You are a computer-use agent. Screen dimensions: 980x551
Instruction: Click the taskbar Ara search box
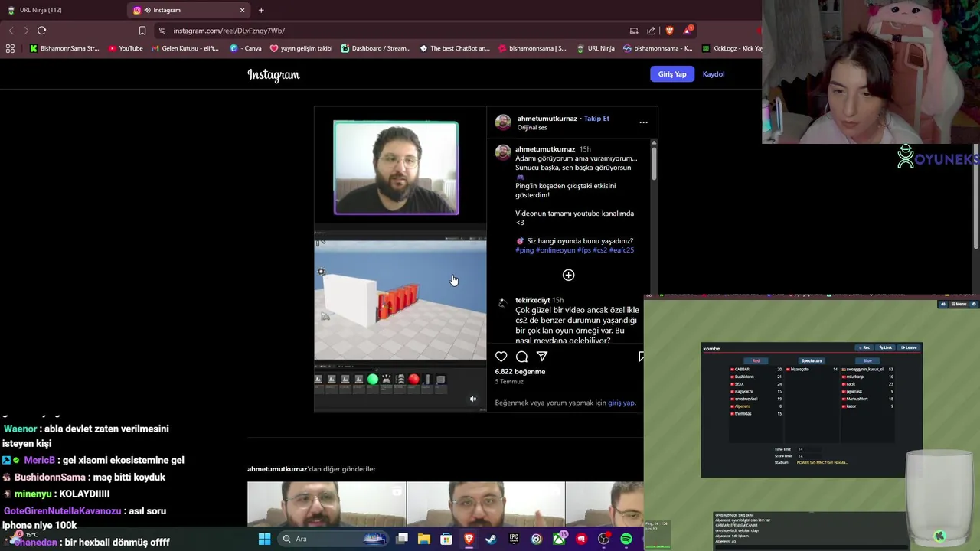[335, 539]
